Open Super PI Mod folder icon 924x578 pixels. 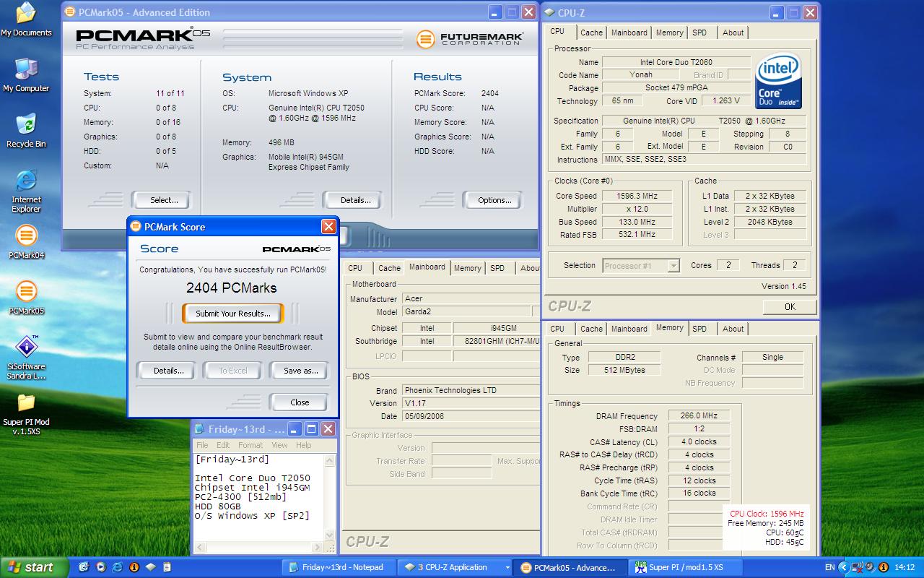pyautogui.click(x=26, y=414)
